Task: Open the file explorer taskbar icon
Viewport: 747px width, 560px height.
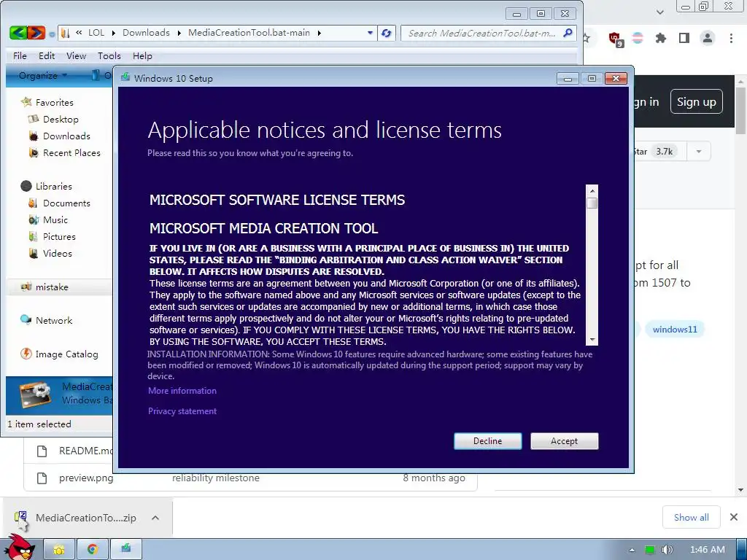Action: [59, 550]
